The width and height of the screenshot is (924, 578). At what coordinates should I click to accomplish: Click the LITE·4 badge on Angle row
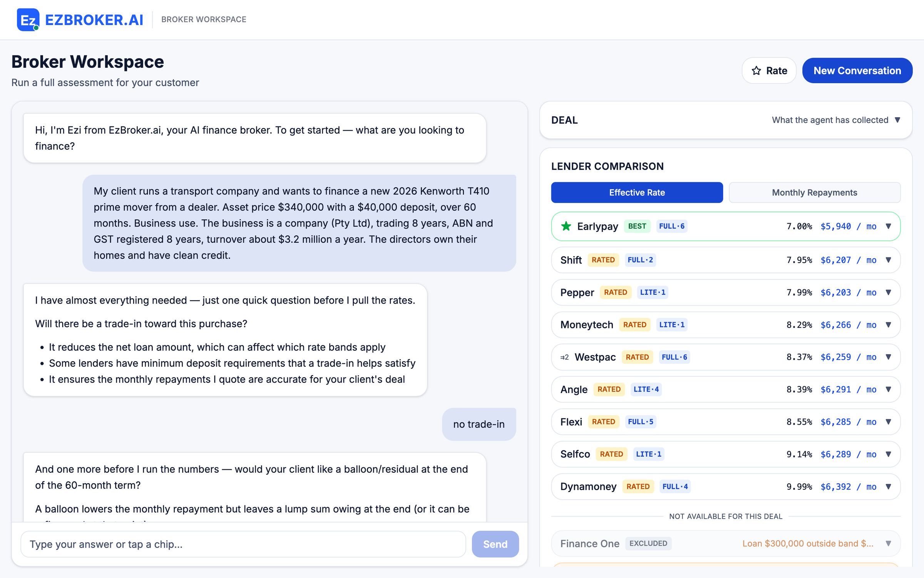click(646, 390)
